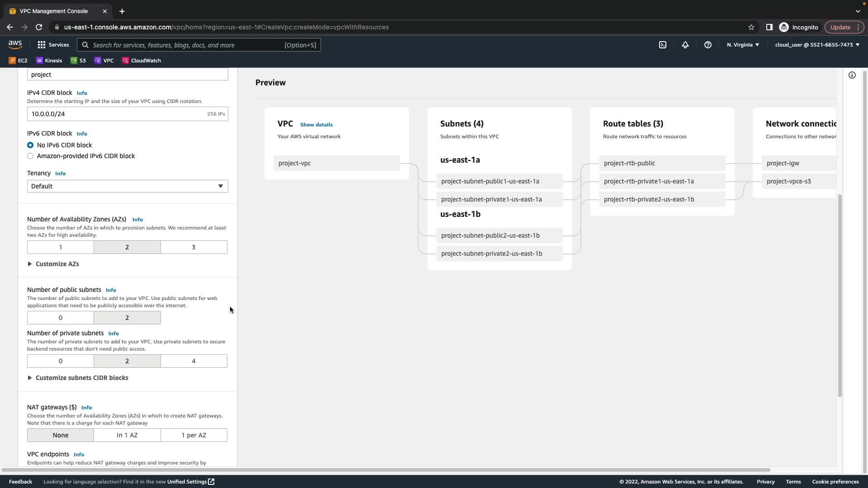Set NAT gateways to 1 per AZ

(193, 435)
